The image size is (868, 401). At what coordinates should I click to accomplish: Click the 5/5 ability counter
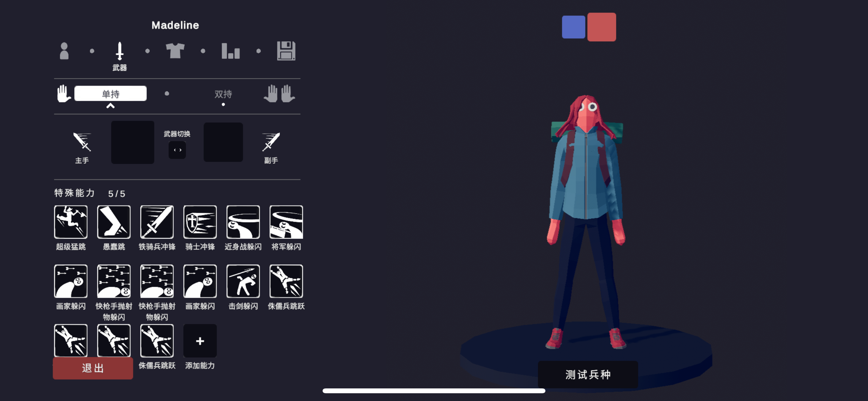(x=117, y=194)
